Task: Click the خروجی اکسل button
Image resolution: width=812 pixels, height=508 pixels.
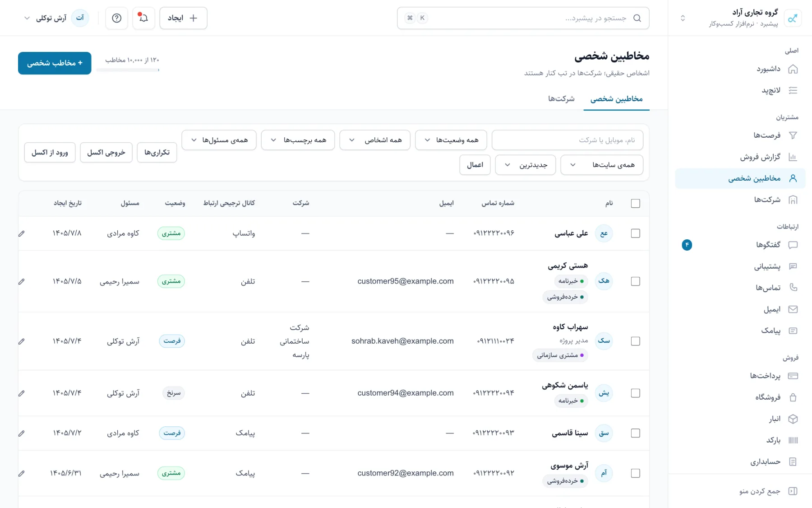Action: click(x=106, y=153)
